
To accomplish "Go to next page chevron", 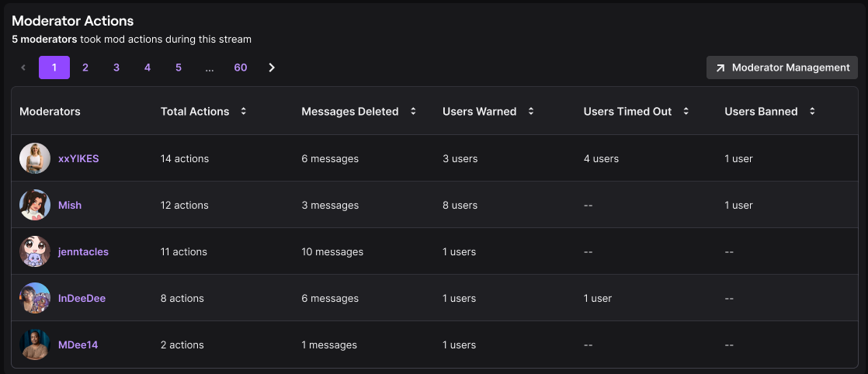I will pos(272,68).
